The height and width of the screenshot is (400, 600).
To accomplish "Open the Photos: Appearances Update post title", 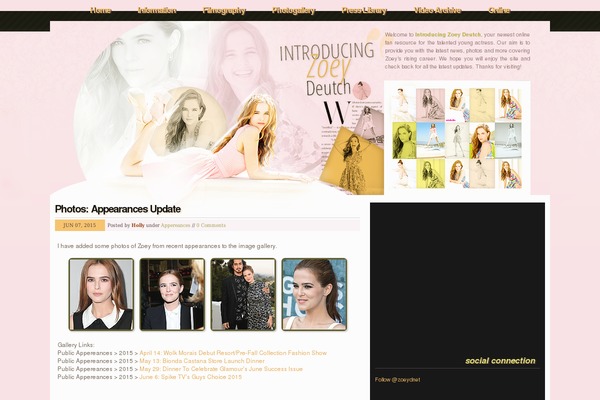I will 118,209.
